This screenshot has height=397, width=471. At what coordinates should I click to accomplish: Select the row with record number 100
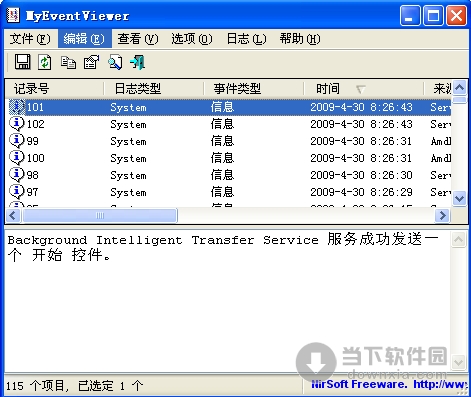[228, 158]
